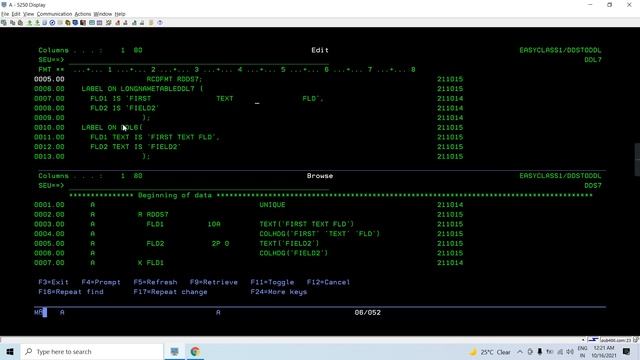Click the 06/052 cursor position indicator
Viewport: 640px width, 360px height.
coord(367,313)
